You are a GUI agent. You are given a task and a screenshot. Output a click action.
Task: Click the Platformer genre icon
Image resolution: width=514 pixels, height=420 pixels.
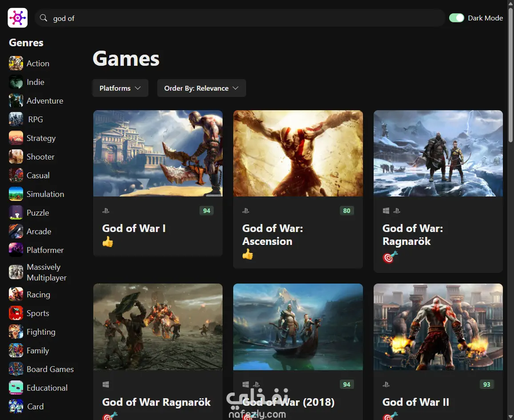tap(16, 250)
